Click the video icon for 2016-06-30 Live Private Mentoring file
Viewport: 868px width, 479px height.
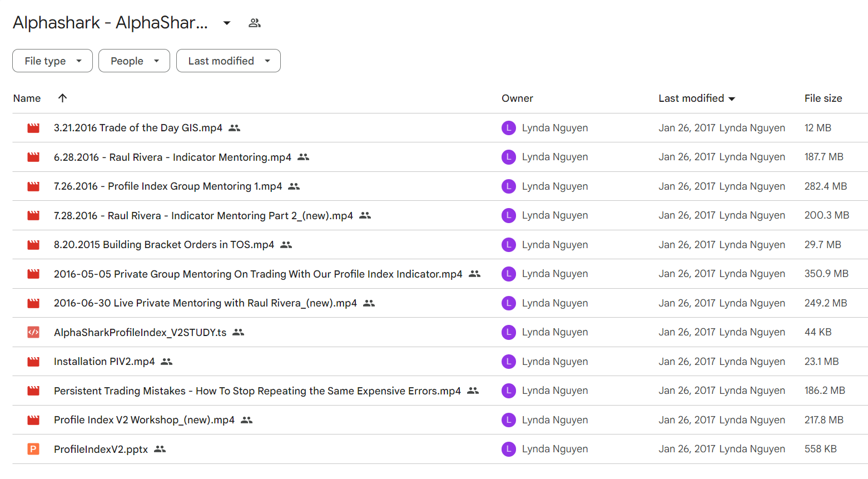(33, 303)
